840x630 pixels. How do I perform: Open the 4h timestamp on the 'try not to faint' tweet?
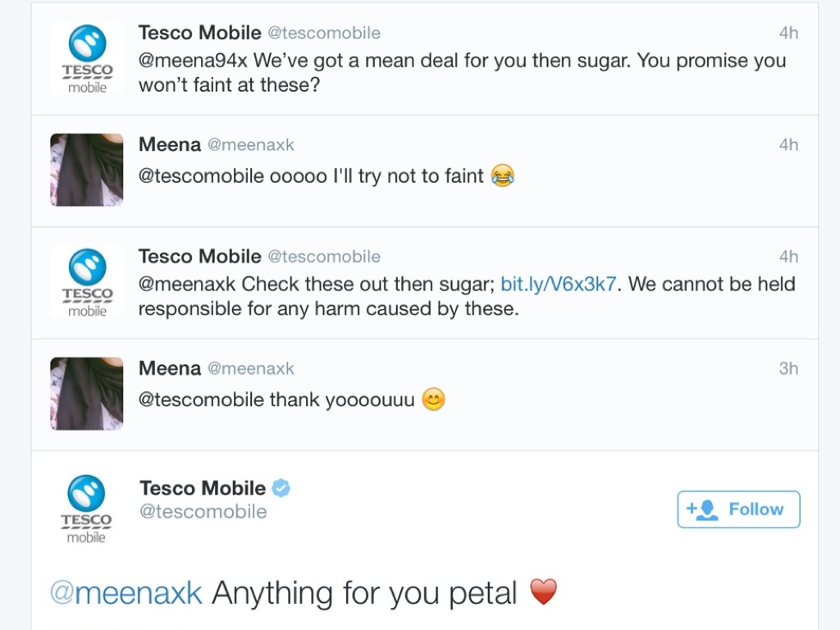[x=788, y=144]
